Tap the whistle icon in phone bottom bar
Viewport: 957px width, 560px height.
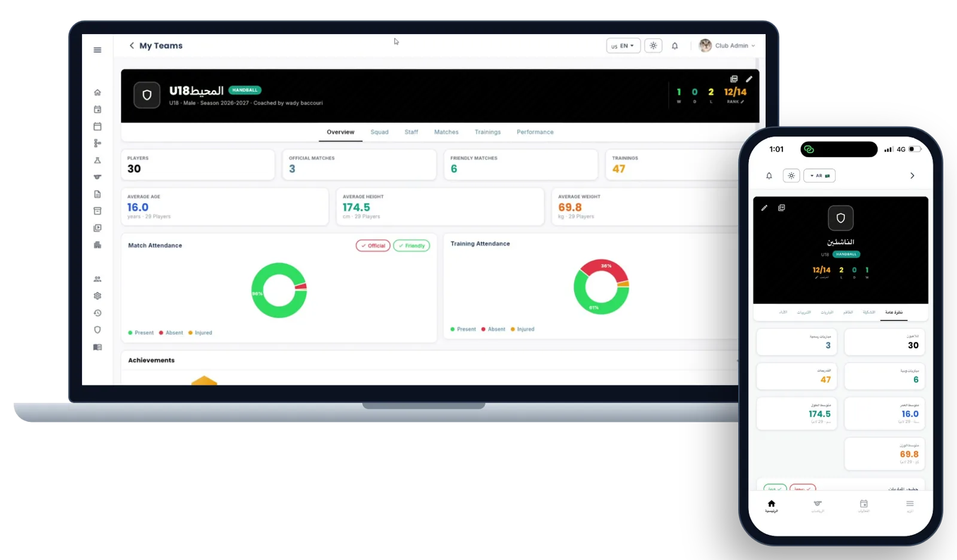[x=818, y=504]
